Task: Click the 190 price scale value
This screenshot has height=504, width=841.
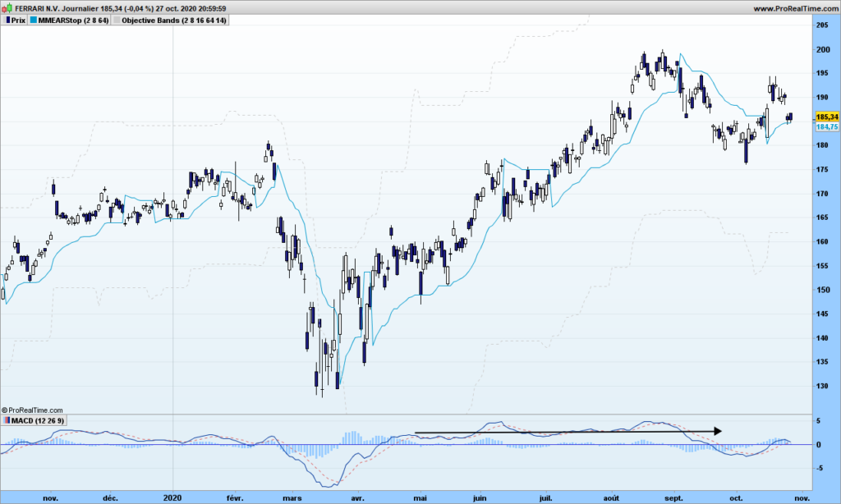Action: coord(821,98)
